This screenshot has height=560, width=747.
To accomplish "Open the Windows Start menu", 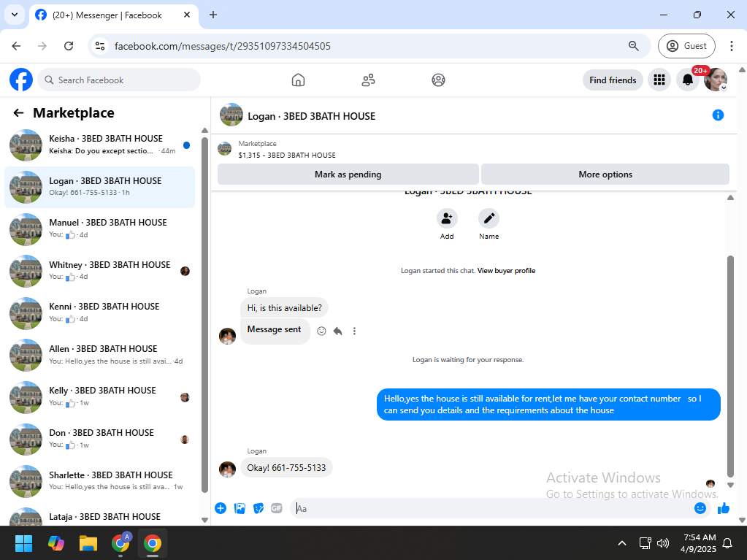I will pyautogui.click(x=23, y=543).
